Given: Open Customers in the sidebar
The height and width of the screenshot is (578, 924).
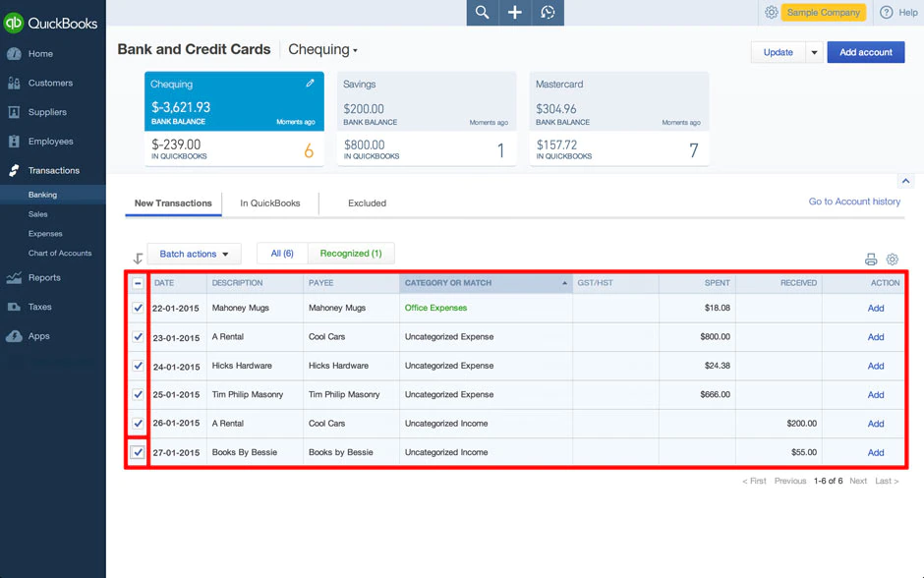Looking at the screenshot, I should [x=50, y=84].
